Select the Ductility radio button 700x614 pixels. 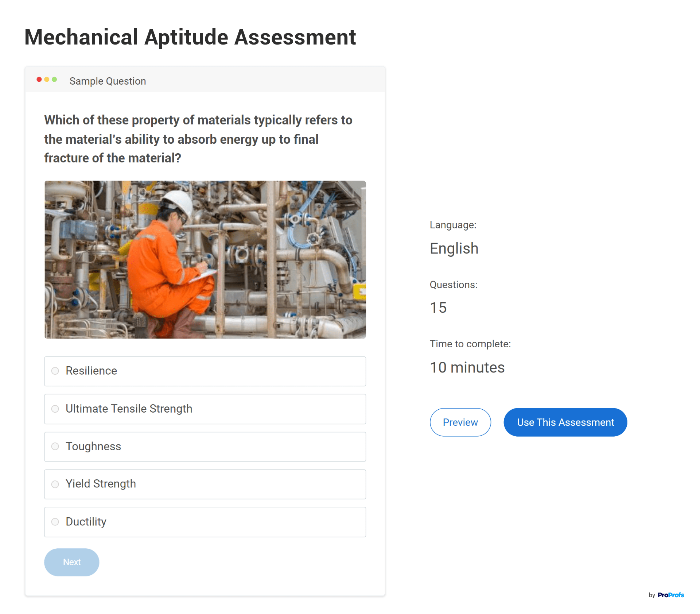55,522
